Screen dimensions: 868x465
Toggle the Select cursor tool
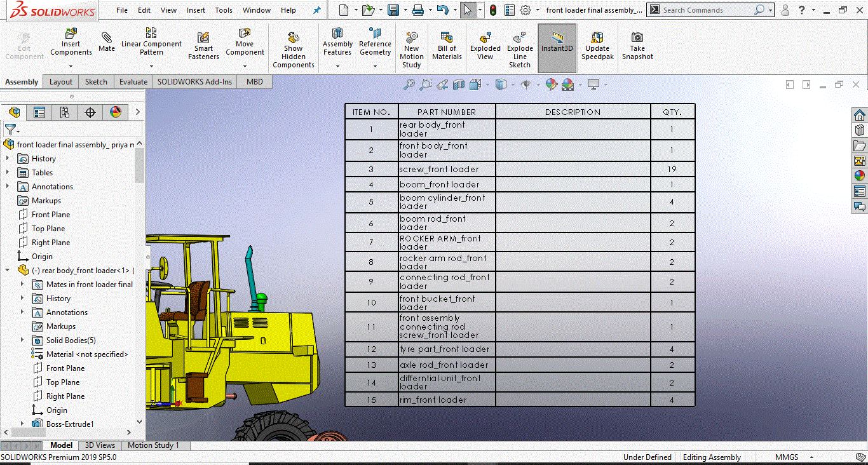click(468, 10)
